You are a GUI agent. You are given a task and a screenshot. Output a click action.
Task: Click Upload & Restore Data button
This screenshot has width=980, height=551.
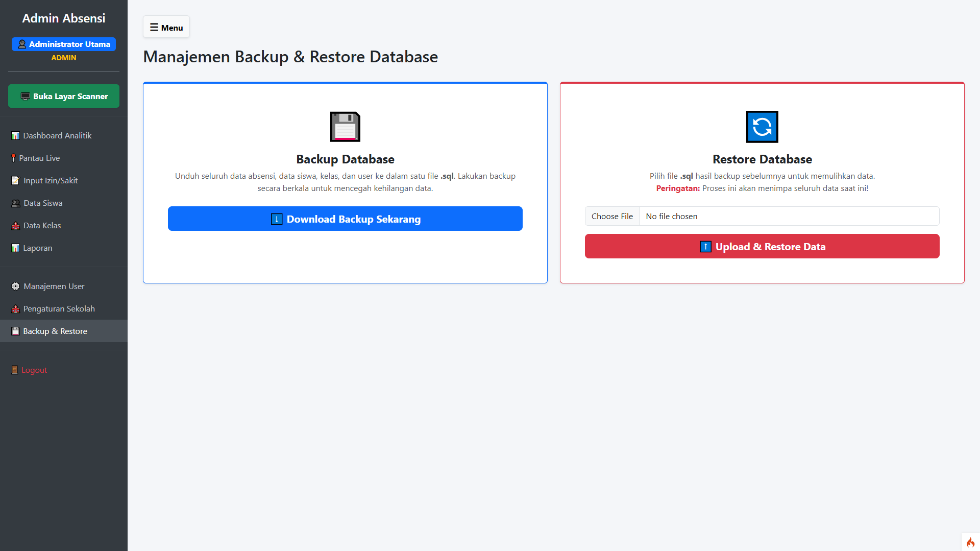[762, 247]
